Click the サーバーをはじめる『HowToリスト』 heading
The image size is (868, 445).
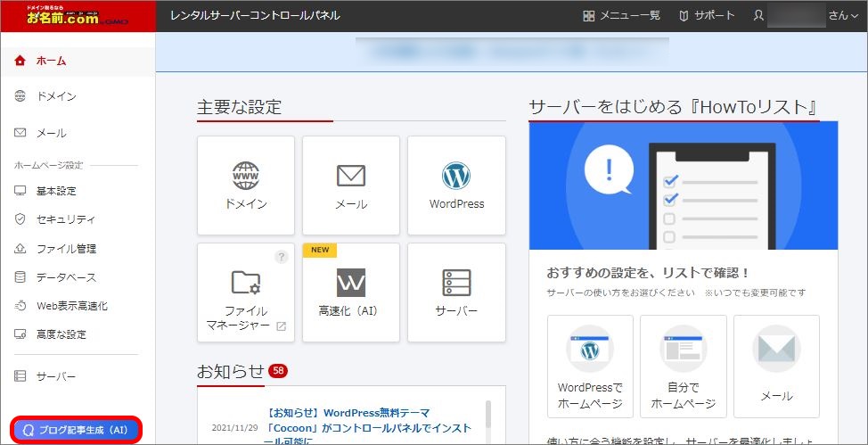tap(674, 106)
